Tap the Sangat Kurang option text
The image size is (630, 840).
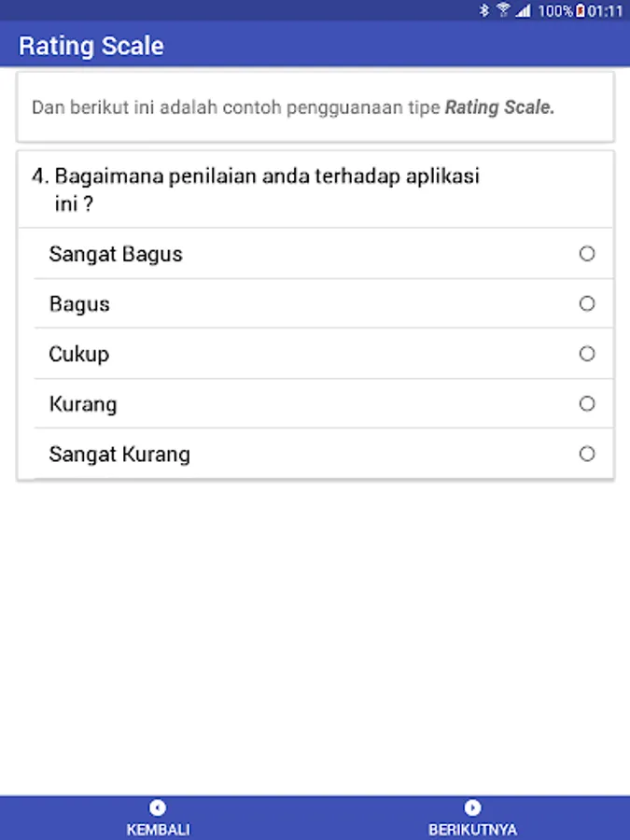point(119,455)
